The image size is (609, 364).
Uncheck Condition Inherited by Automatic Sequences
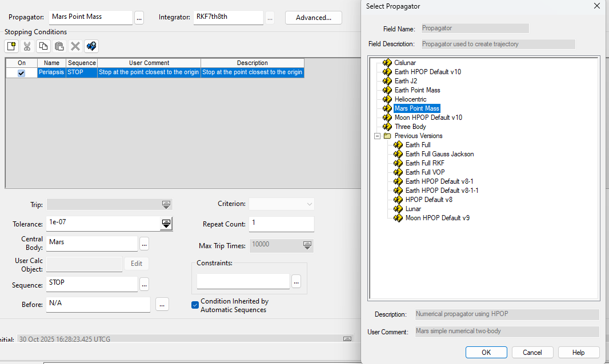(x=195, y=305)
